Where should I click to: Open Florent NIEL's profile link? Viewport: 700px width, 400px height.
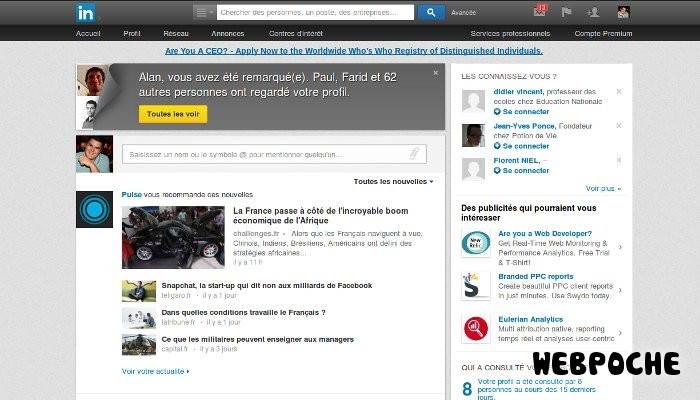click(517, 160)
